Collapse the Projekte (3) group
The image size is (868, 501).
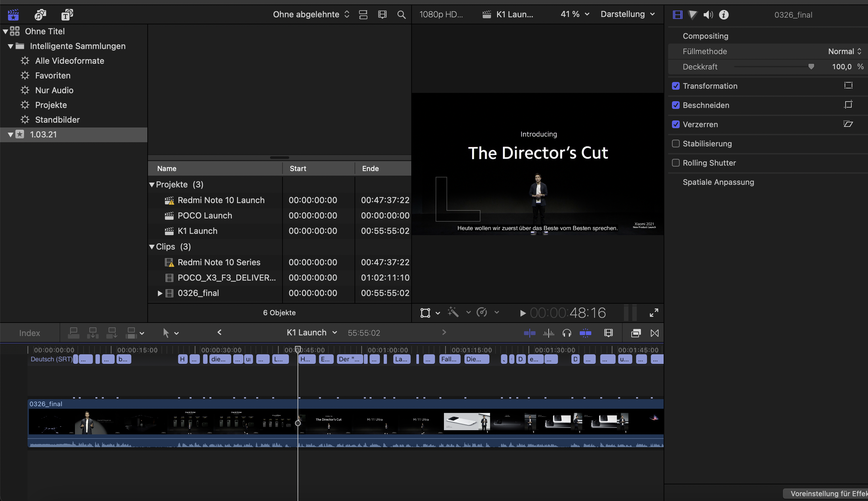tap(152, 185)
